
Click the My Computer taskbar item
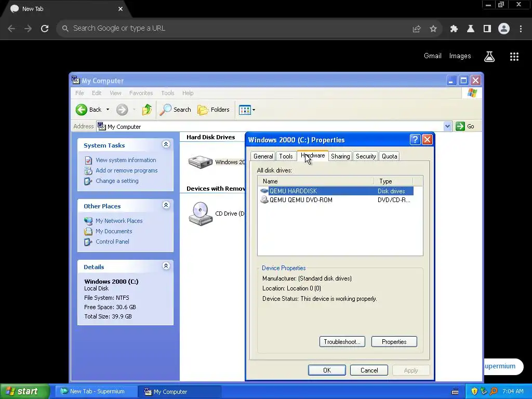[180, 391]
